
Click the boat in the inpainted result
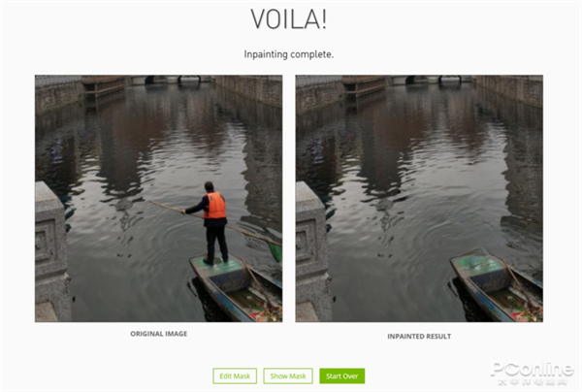(497, 285)
